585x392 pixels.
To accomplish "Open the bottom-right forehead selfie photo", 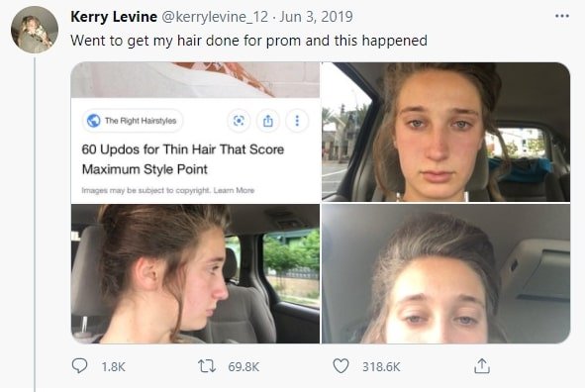I will coord(445,274).
